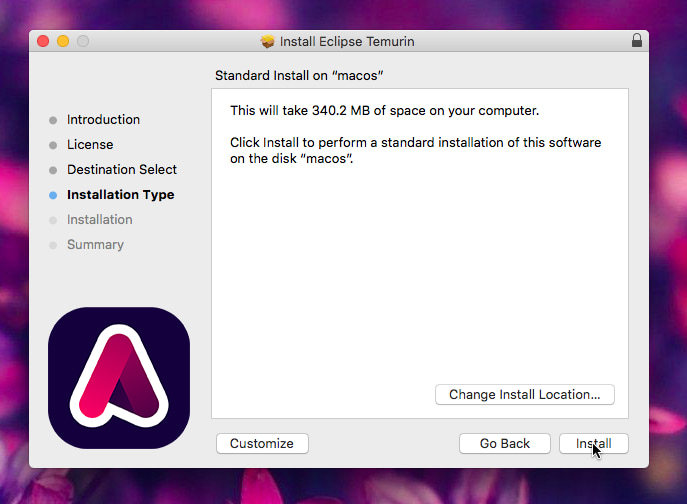This screenshot has width=687, height=504.
Task: Select the Destination Select step
Action: coord(122,170)
